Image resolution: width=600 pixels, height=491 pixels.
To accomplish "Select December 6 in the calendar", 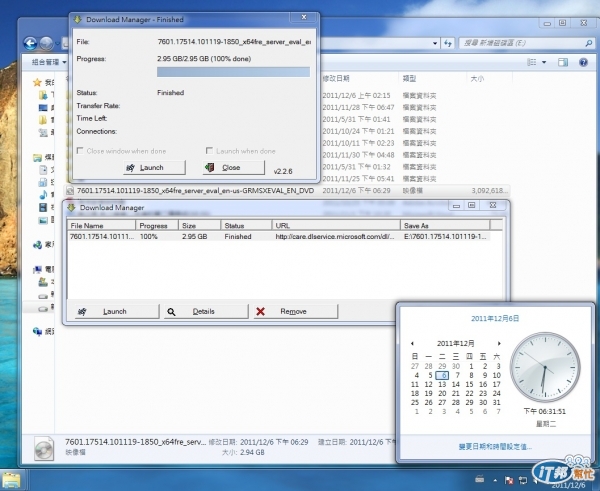I will (442, 375).
